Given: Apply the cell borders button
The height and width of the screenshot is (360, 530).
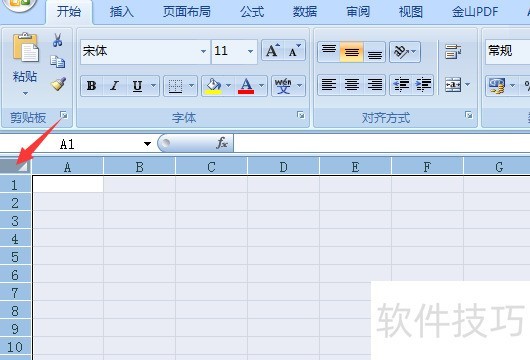Looking at the screenshot, I should pos(175,86).
